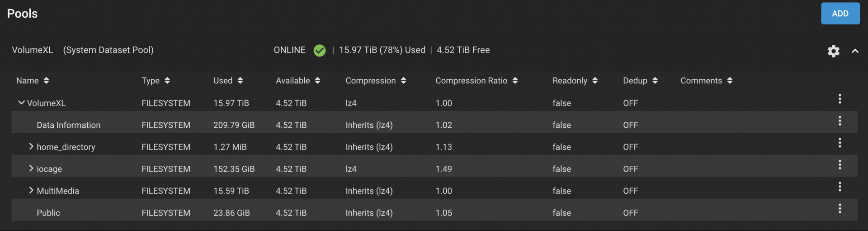Collapse the VolumeXL root dataset tree
Screen dimensions: 868x231
click(21, 103)
